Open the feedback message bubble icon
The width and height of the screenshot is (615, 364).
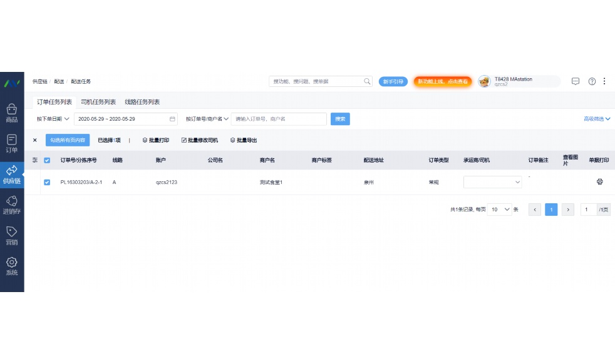click(575, 81)
